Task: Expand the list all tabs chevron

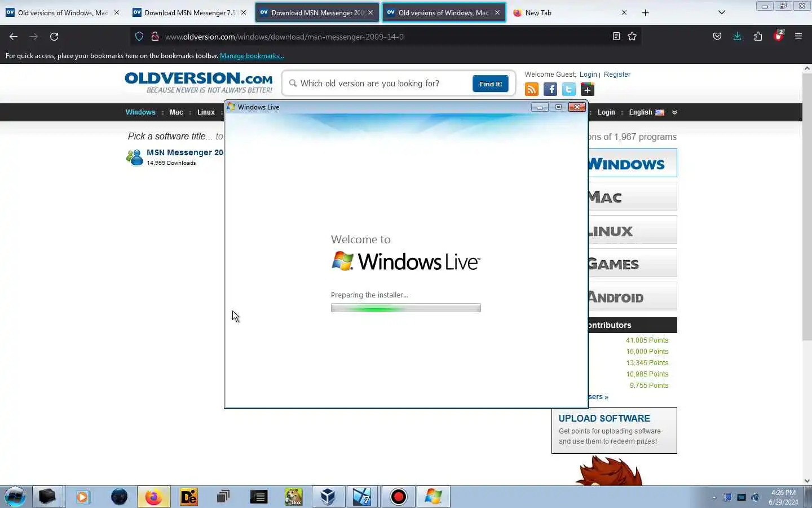Action: click(722, 12)
